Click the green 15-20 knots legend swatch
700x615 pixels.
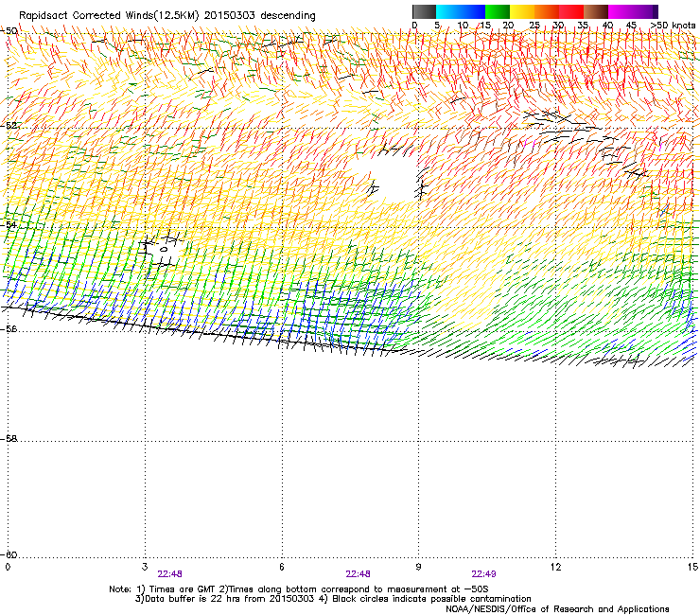click(x=498, y=11)
